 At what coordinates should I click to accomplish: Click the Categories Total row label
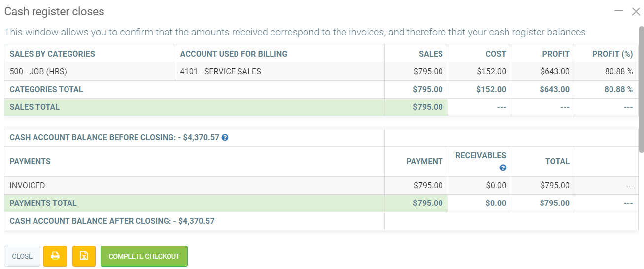point(46,90)
